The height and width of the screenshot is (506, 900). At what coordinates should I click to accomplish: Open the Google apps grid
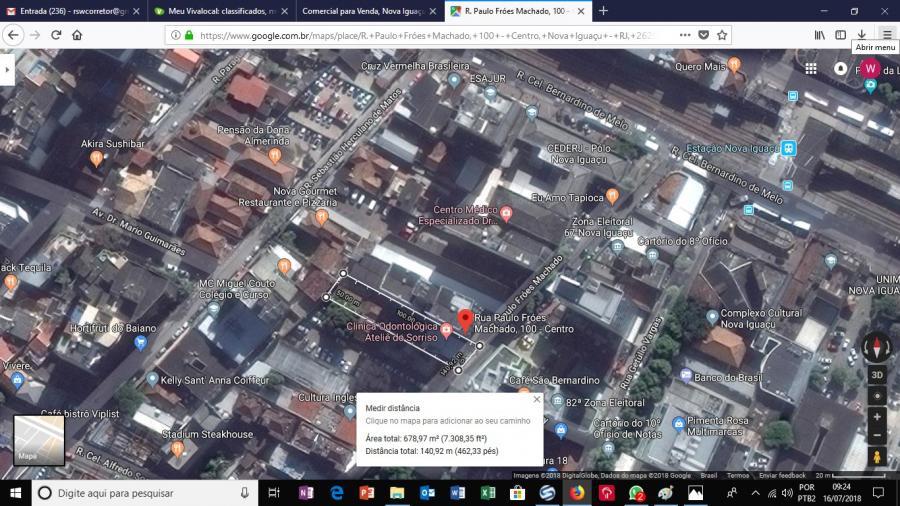810,68
